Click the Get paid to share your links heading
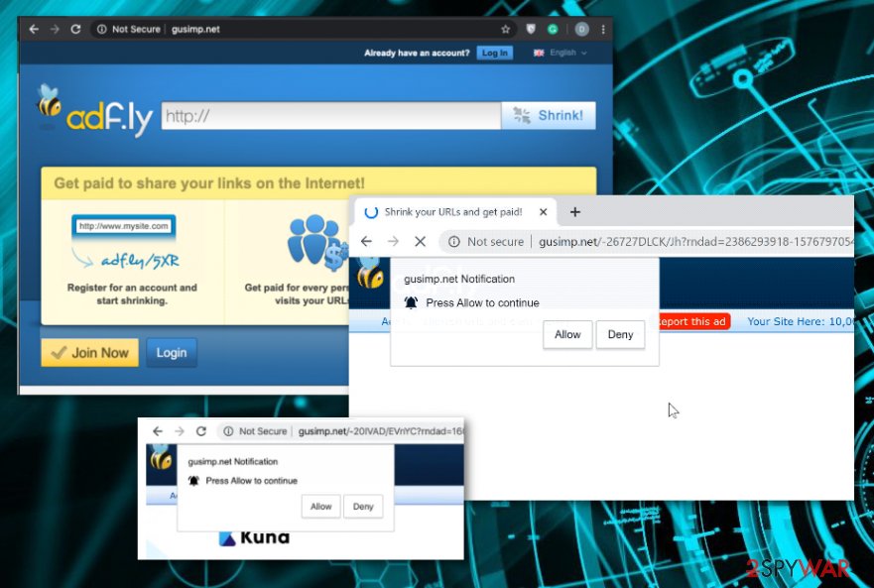874x588 pixels. (209, 183)
